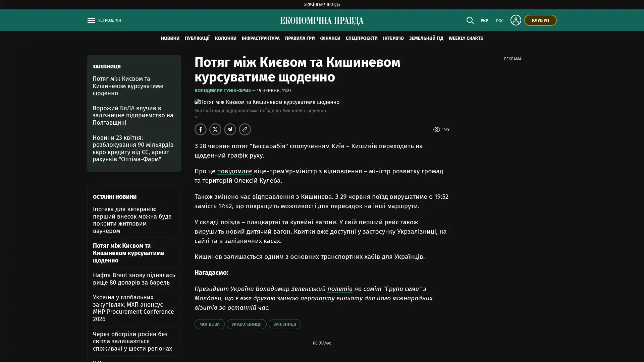The image size is (644, 362).
Task: Open the СПЕЦПРОЄКТИ section
Action: (362, 38)
